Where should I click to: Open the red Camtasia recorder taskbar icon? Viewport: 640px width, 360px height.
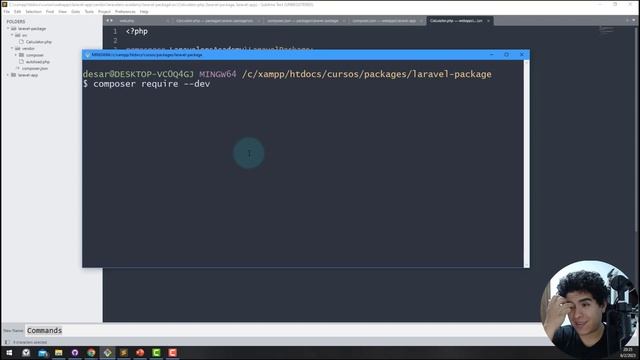click(173, 352)
